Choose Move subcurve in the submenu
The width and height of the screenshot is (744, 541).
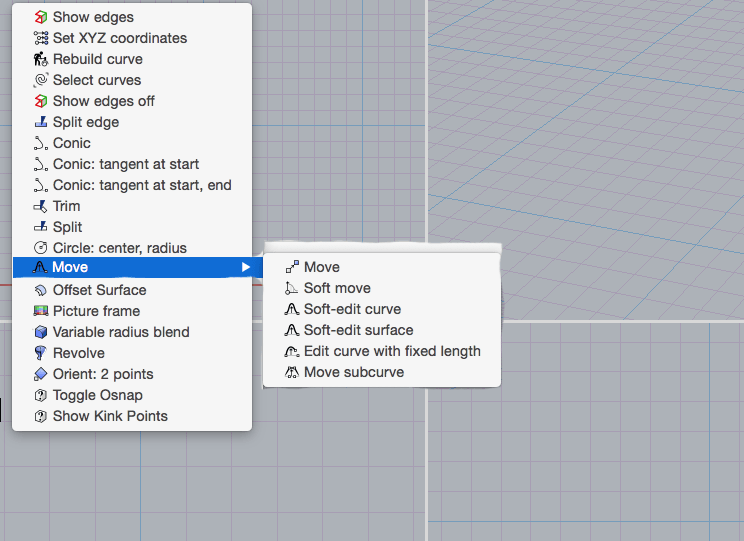click(x=382, y=372)
